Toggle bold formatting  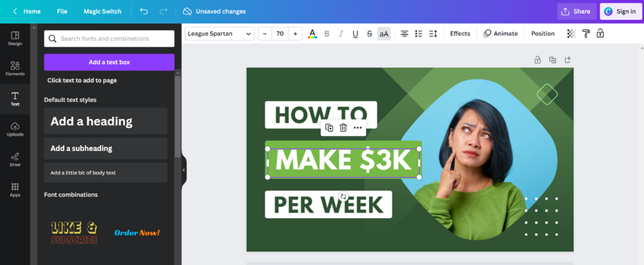tap(327, 34)
